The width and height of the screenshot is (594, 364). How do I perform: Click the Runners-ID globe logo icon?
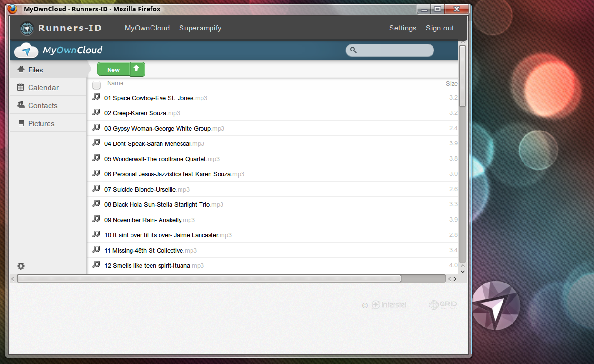27,29
